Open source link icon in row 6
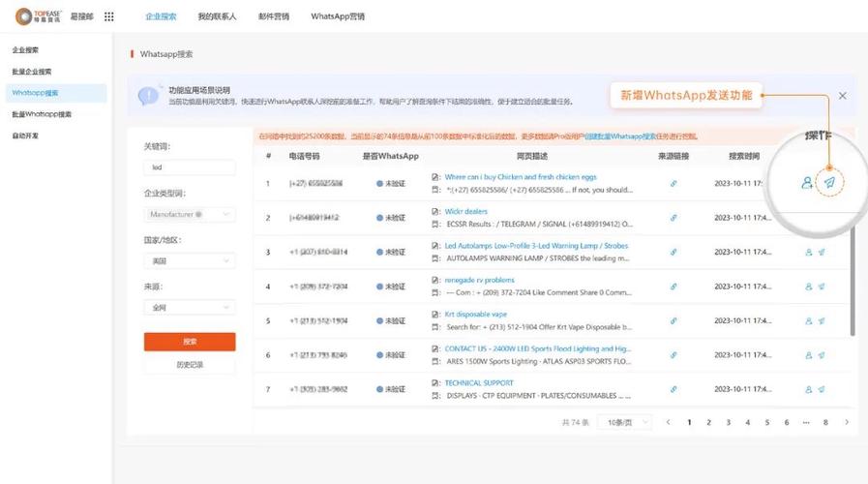Image resolution: width=868 pixels, height=484 pixels. (x=673, y=355)
